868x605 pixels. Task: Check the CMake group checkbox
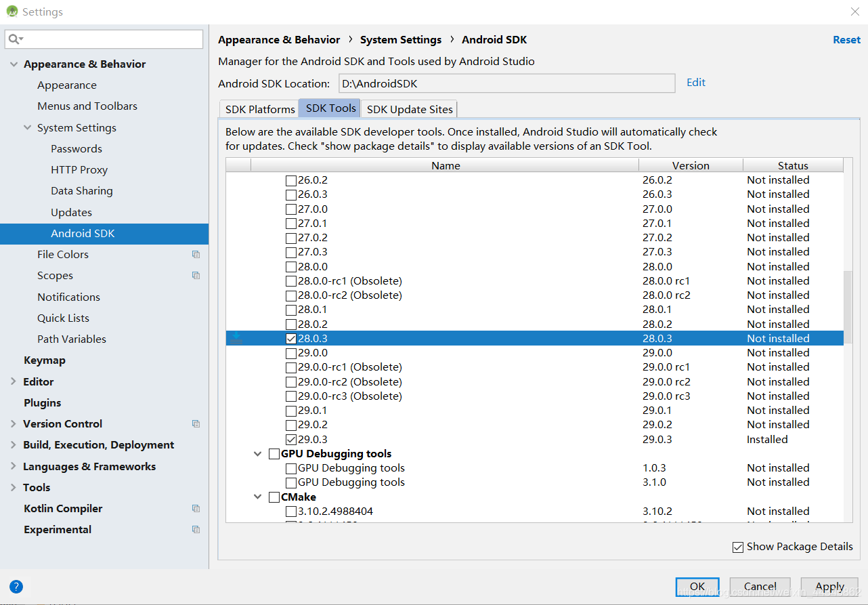click(x=274, y=497)
